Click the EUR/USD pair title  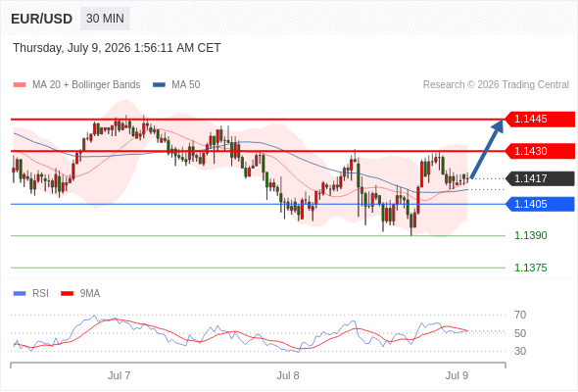(42, 19)
